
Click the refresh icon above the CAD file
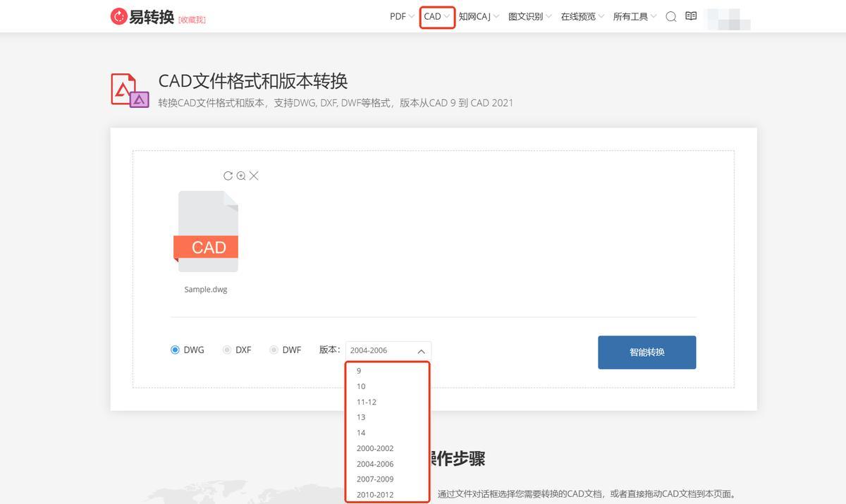[x=228, y=176]
